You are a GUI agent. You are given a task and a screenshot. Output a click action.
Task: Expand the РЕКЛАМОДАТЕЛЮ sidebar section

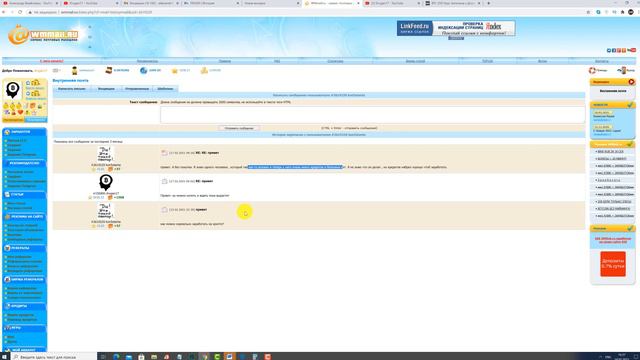click(24, 163)
